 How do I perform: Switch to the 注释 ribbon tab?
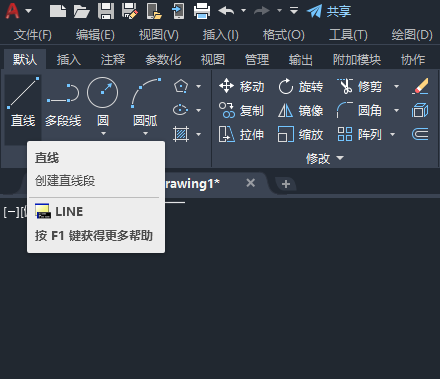pyautogui.click(x=113, y=60)
